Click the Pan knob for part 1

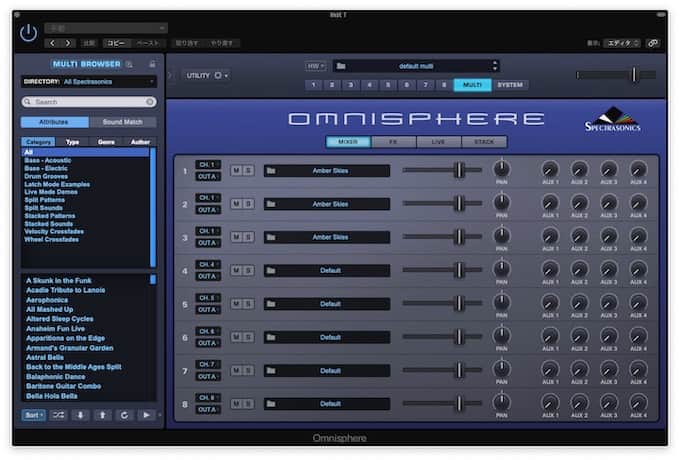pos(502,169)
